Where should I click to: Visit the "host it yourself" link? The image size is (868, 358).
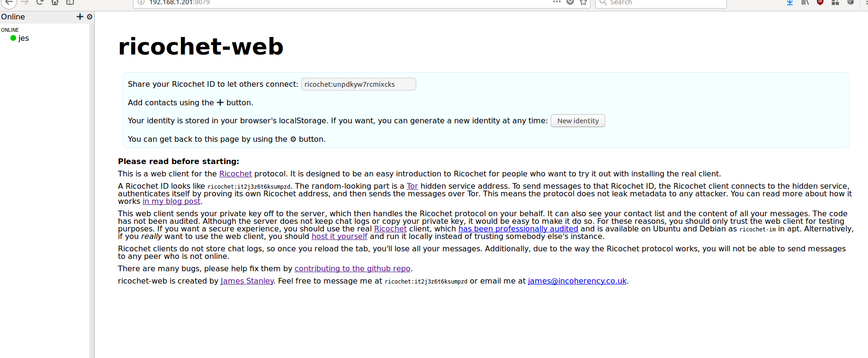(x=339, y=236)
